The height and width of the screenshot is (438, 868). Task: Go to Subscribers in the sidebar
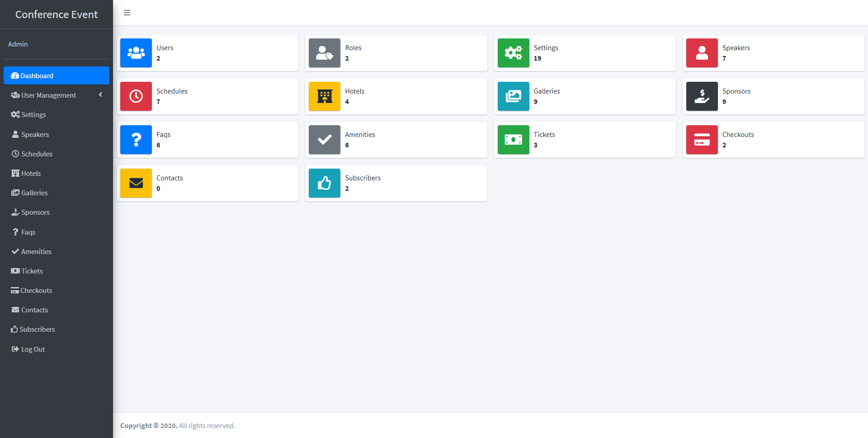(x=57, y=329)
